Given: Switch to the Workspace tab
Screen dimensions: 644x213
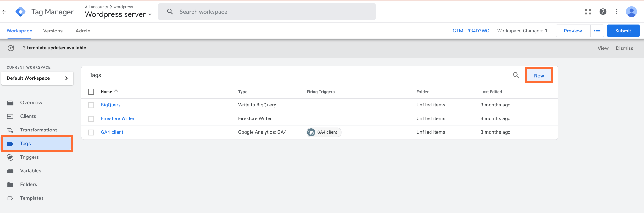Looking at the screenshot, I should tap(19, 31).
